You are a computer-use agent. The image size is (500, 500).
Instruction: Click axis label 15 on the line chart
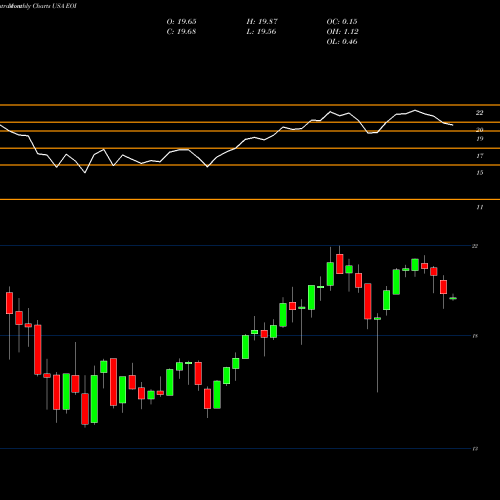click(479, 173)
